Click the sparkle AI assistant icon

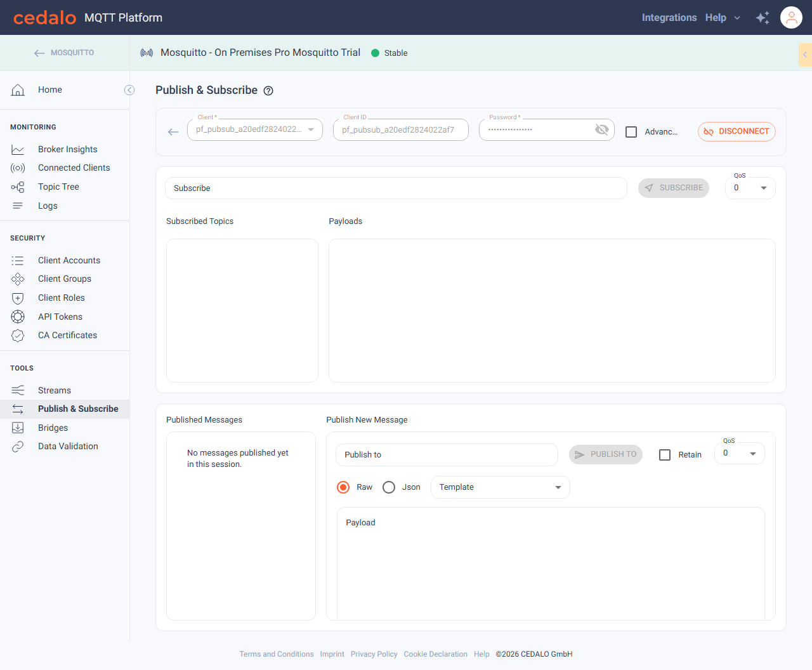(x=763, y=18)
